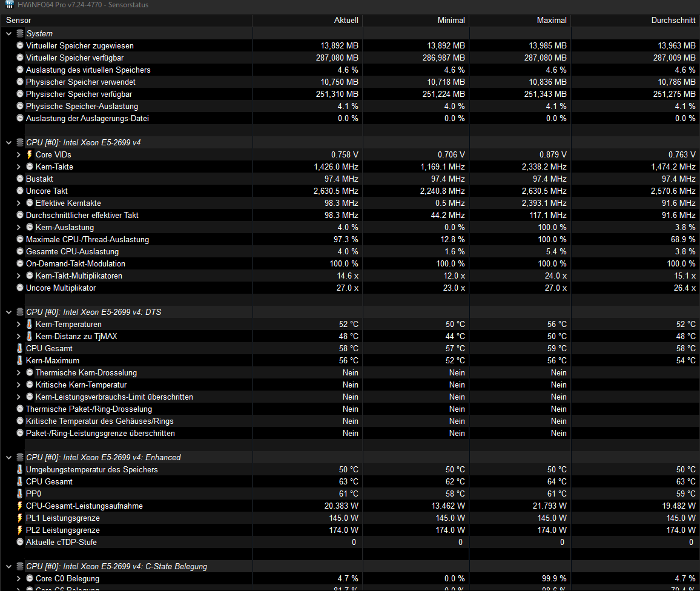This screenshot has width=700, height=591.
Task: Click the chip icon beside Xeon E5-2699 v4: DTS
Action: point(20,312)
